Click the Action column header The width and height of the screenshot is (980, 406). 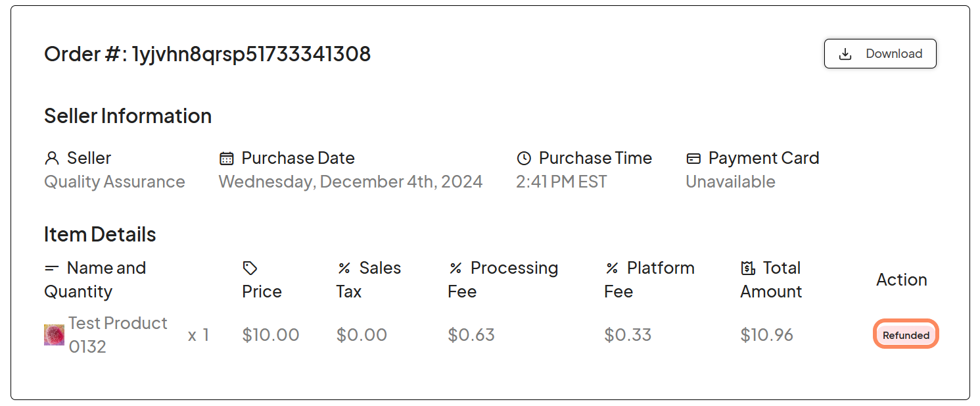901,280
